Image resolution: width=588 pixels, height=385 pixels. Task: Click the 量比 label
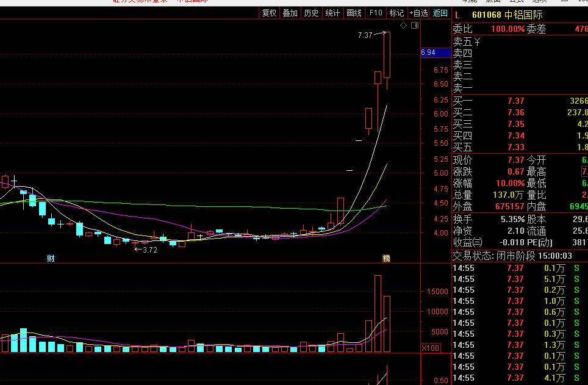pos(536,195)
